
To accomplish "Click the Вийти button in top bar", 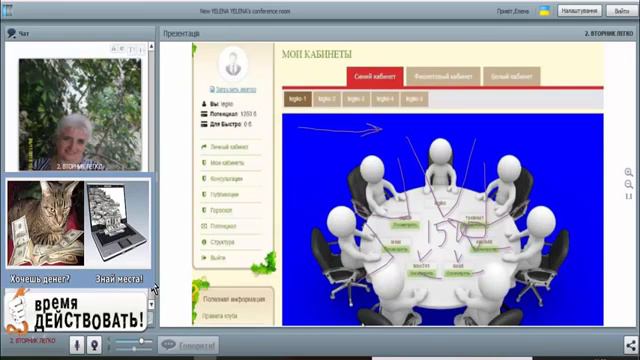I will (621, 11).
